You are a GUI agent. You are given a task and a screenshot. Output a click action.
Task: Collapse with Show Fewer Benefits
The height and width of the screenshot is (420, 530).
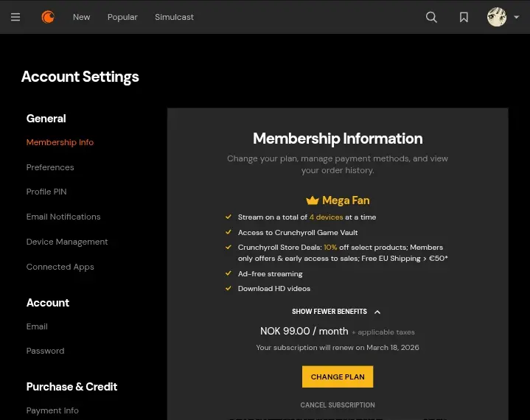point(337,312)
